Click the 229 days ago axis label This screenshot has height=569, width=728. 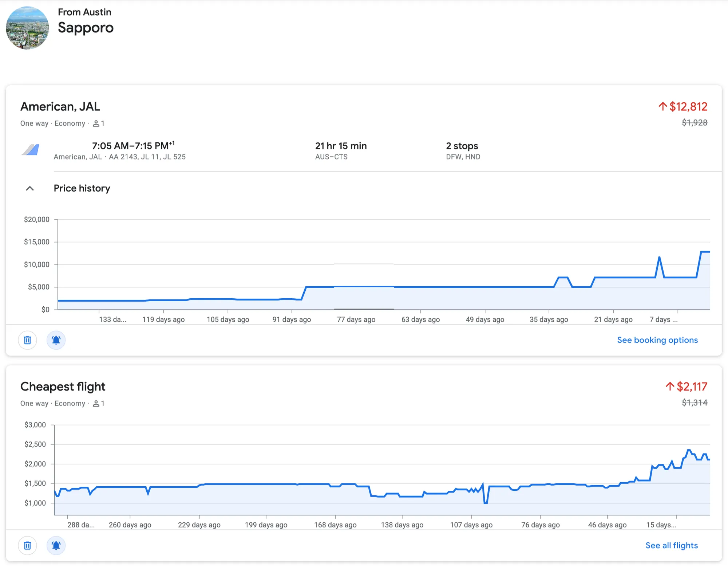click(199, 525)
